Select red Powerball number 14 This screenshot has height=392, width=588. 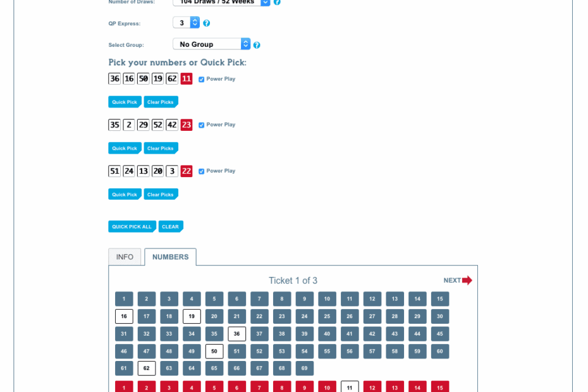[x=417, y=387]
